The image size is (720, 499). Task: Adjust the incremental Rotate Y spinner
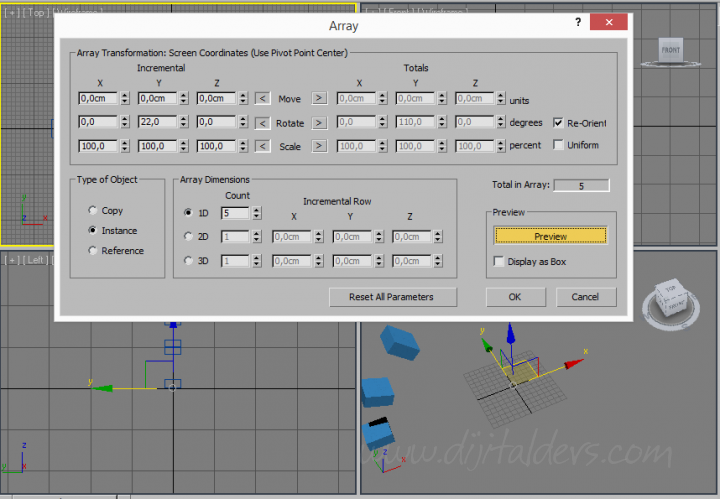pyautogui.click(x=184, y=122)
